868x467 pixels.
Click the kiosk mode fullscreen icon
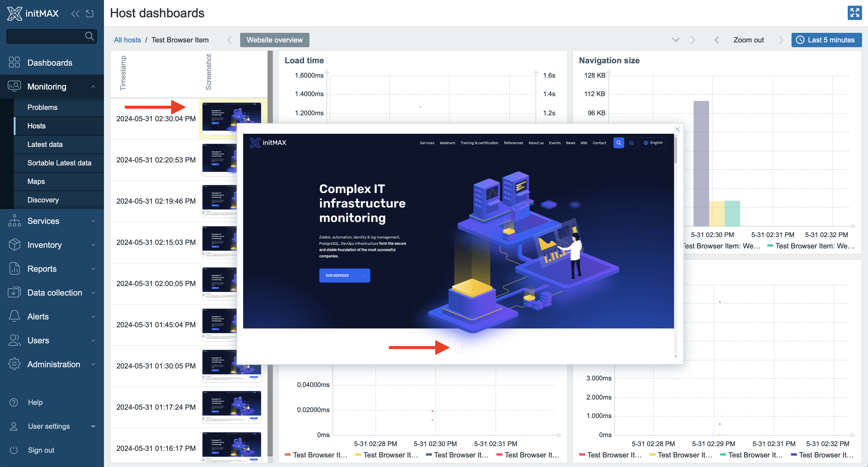point(854,13)
